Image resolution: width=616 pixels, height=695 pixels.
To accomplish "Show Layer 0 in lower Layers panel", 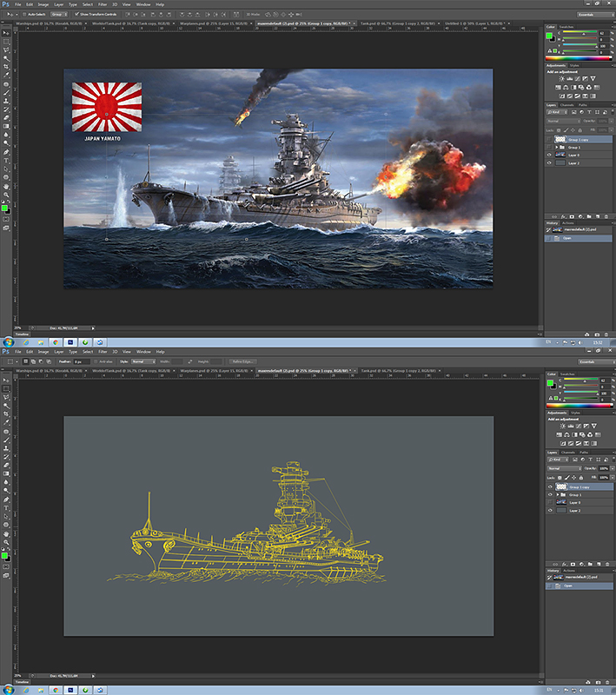I will (x=551, y=503).
